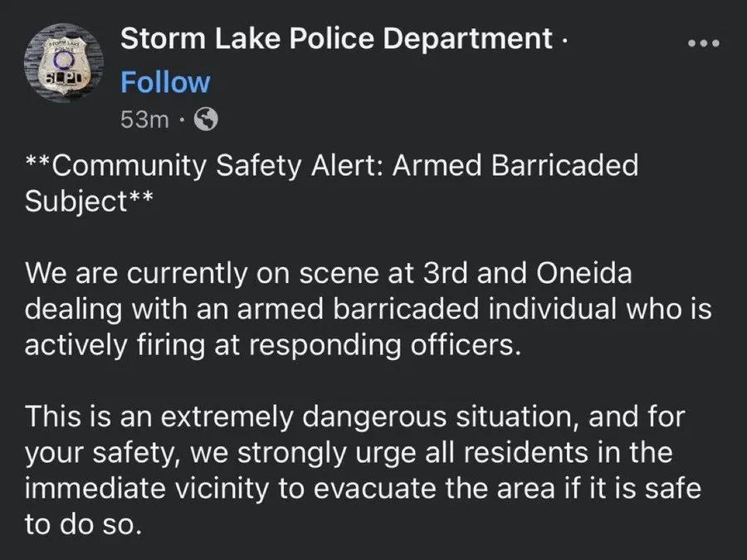This screenshot has width=747, height=560.
Task: Open the Storm Lake Police Department page name
Action: (x=336, y=38)
